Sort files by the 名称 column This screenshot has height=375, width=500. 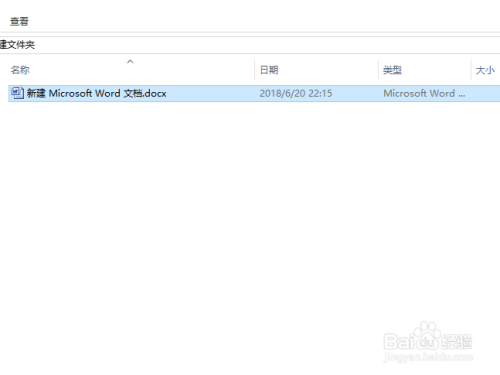point(20,70)
